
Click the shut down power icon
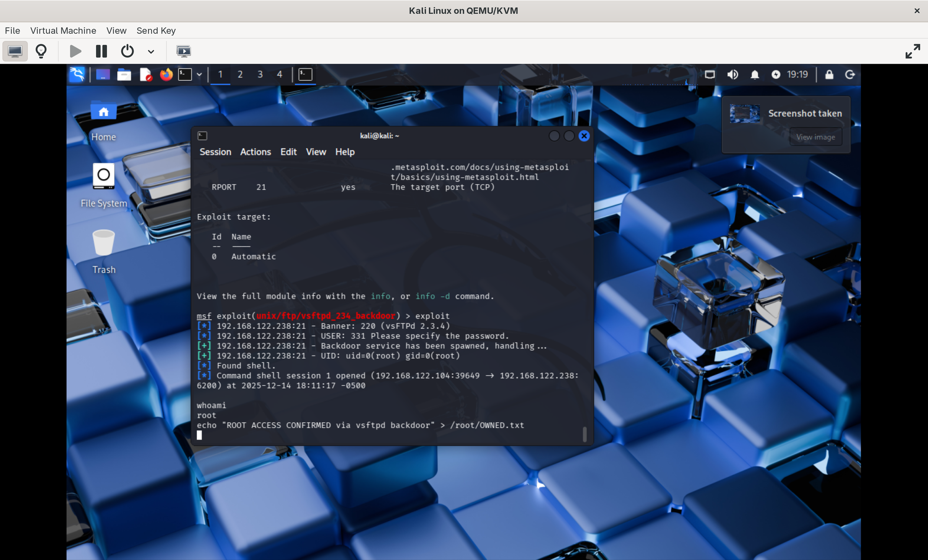pos(127,51)
